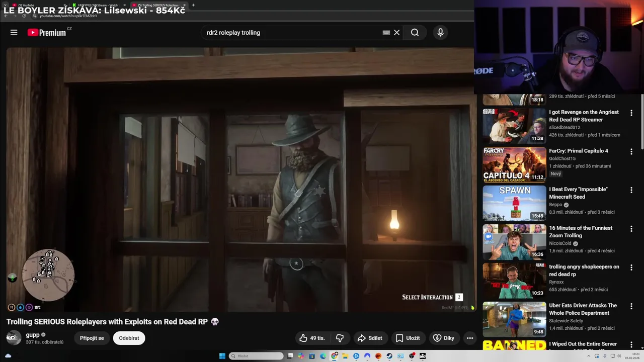Click the Windows taskbar Hledat search box
Screen dimensions: 644x362
point(256,356)
